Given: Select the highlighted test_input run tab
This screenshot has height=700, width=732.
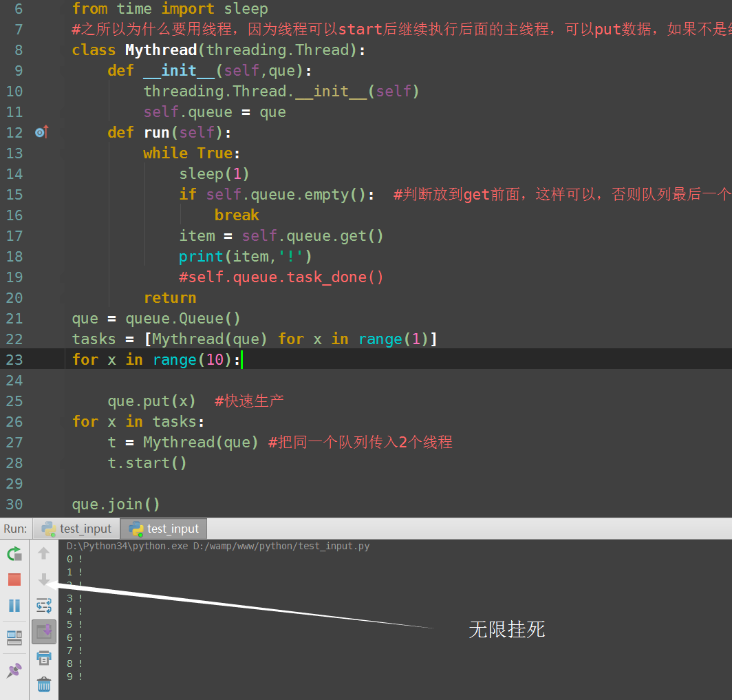Looking at the screenshot, I should click(164, 529).
